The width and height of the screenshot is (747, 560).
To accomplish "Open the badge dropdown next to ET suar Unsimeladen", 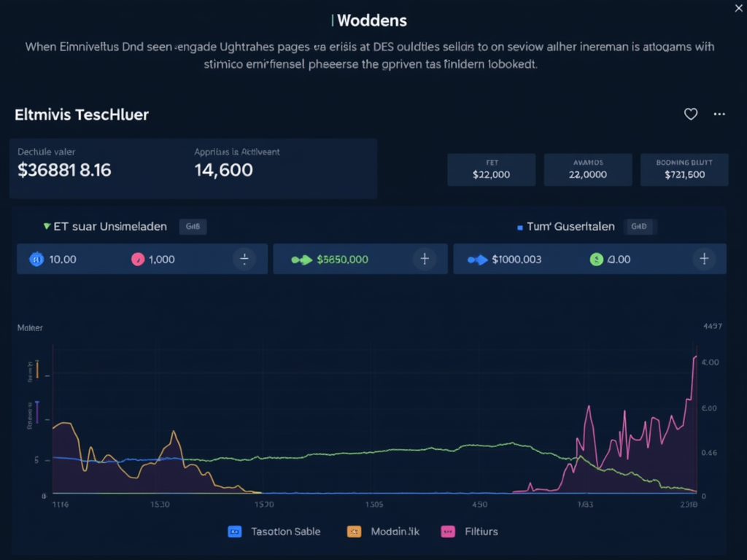I will (x=193, y=227).
